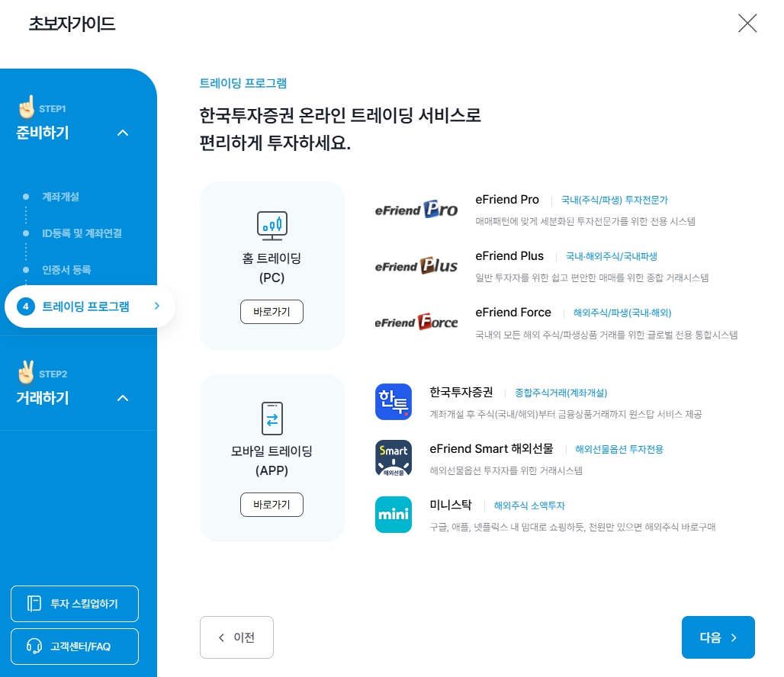Click the eFriend Plus title text
Viewport: 784px width, 677px height.
[509, 256]
